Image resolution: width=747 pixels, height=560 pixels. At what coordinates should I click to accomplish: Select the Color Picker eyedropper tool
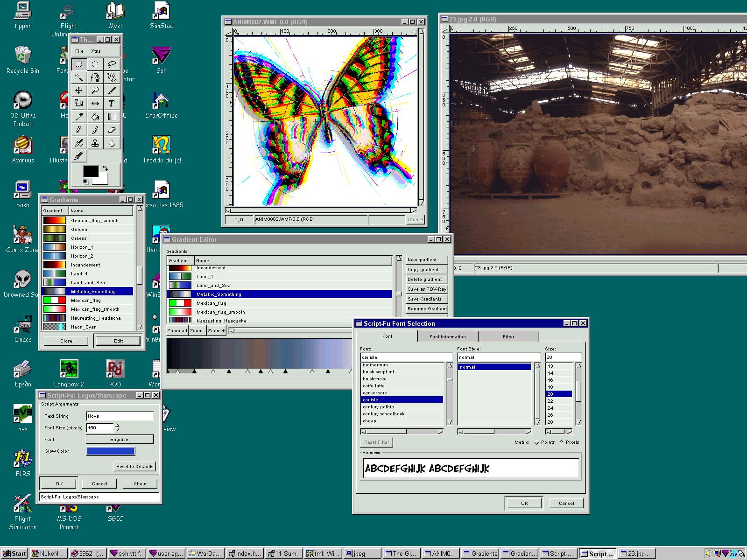click(x=79, y=116)
